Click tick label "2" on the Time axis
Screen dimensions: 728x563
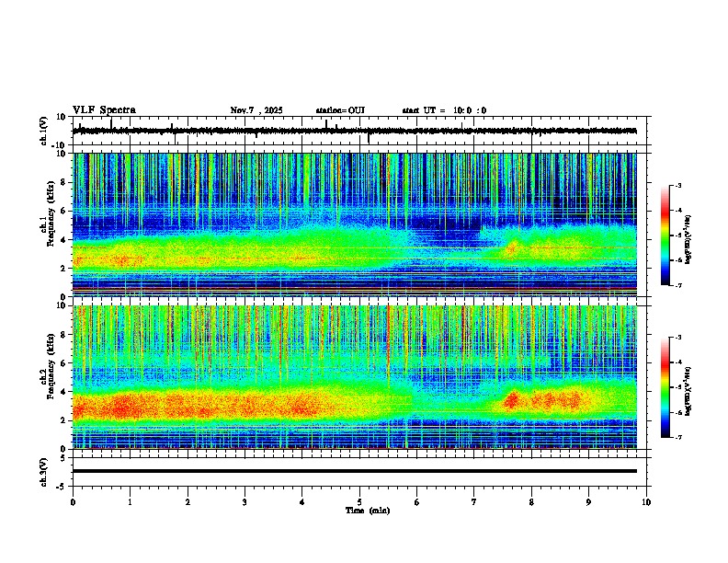188,502
